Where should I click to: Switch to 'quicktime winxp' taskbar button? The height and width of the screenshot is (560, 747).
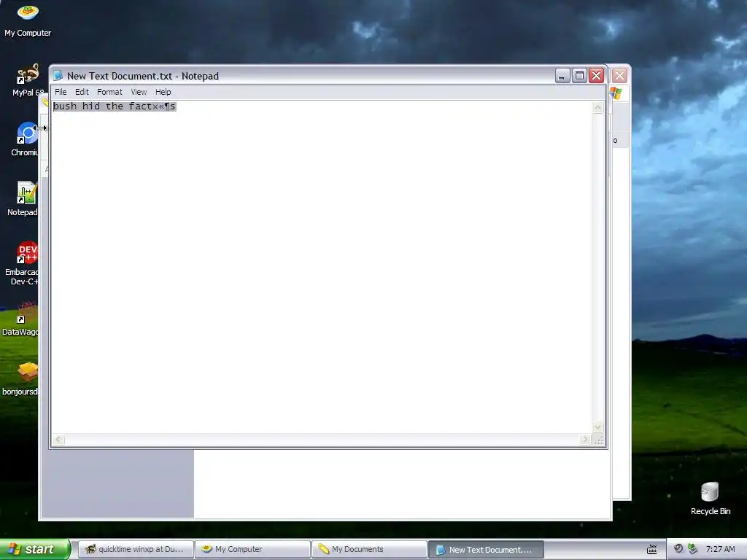[x=136, y=549]
